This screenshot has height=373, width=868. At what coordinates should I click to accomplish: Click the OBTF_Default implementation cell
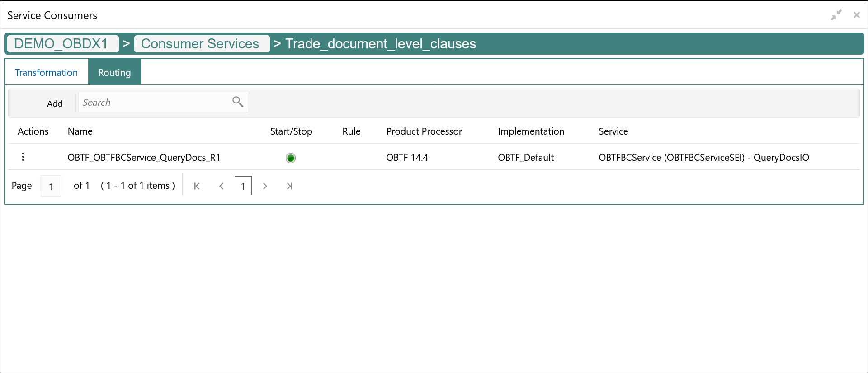pyautogui.click(x=526, y=158)
